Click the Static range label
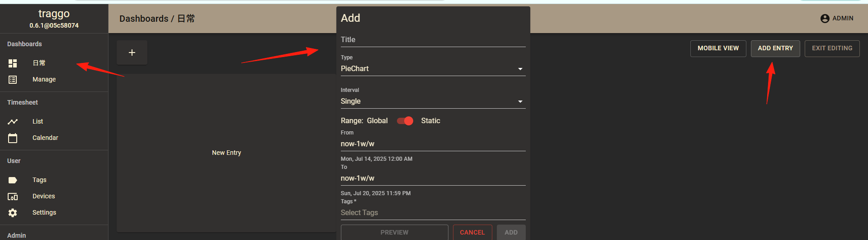The width and height of the screenshot is (868, 240). click(x=430, y=121)
